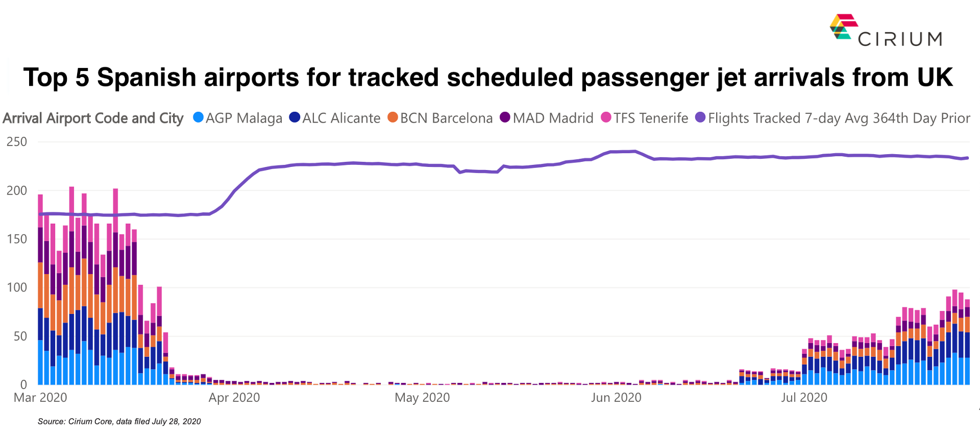This screenshot has width=980, height=437.
Task: Select the TFS Tenerife legend label
Action: point(651,118)
